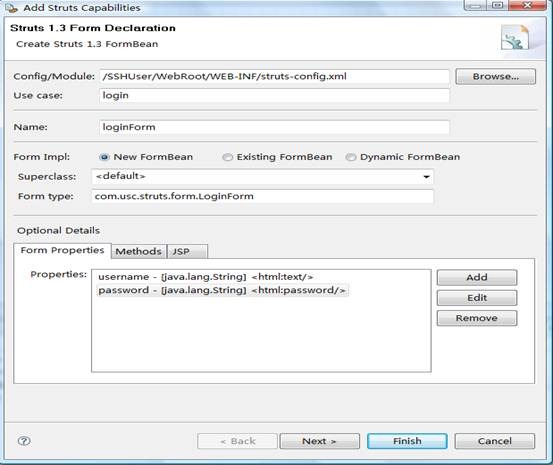Open the help question mark icon
Image resolution: width=553 pixels, height=465 pixels.
[x=24, y=441]
